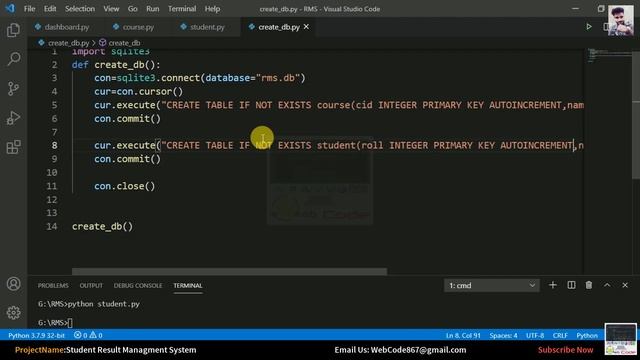This screenshot has width=640, height=360.
Task: Run the Python file with the play icon
Action: pyautogui.click(x=589, y=27)
